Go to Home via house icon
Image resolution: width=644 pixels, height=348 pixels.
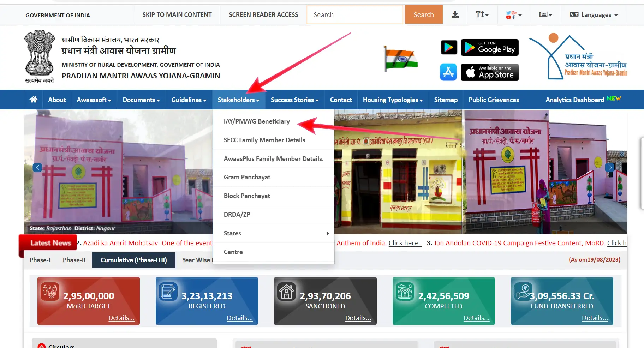34,100
